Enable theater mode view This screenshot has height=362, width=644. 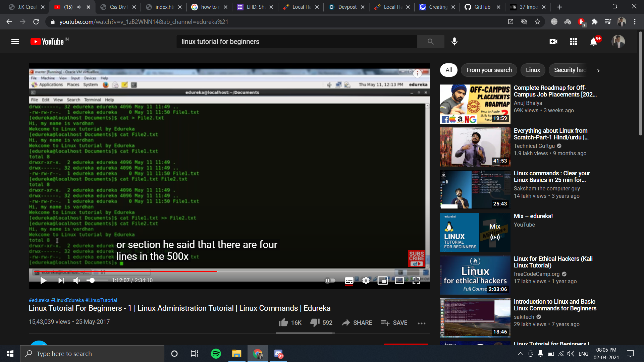[x=399, y=281]
